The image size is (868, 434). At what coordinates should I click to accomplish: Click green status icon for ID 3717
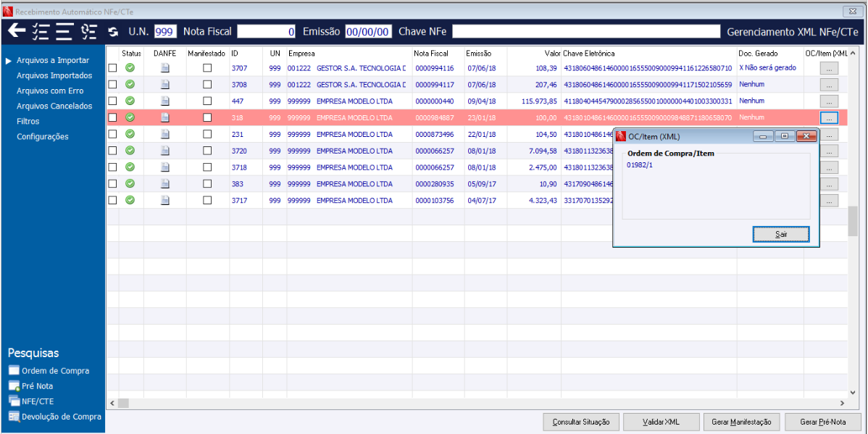click(130, 200)
